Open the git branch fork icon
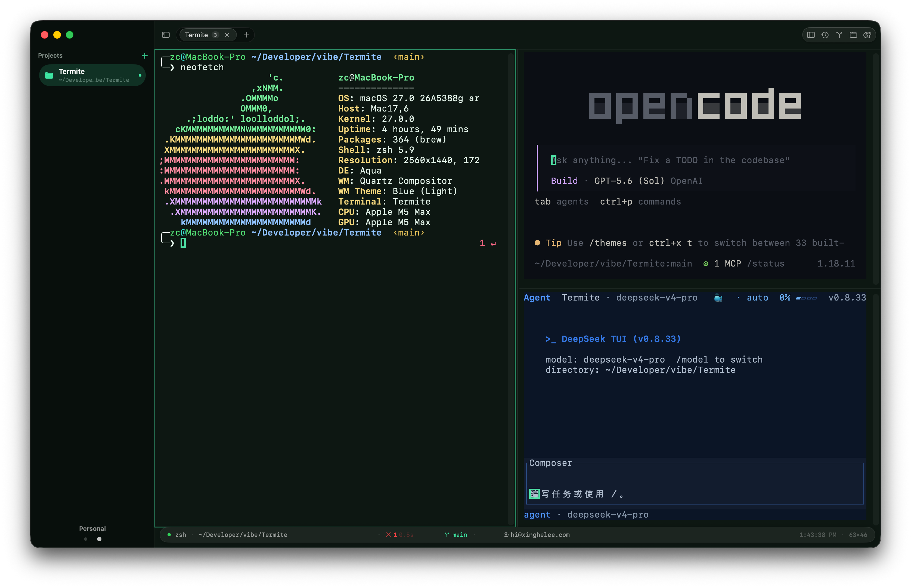 pyautogui.click(x=839, y=35)
